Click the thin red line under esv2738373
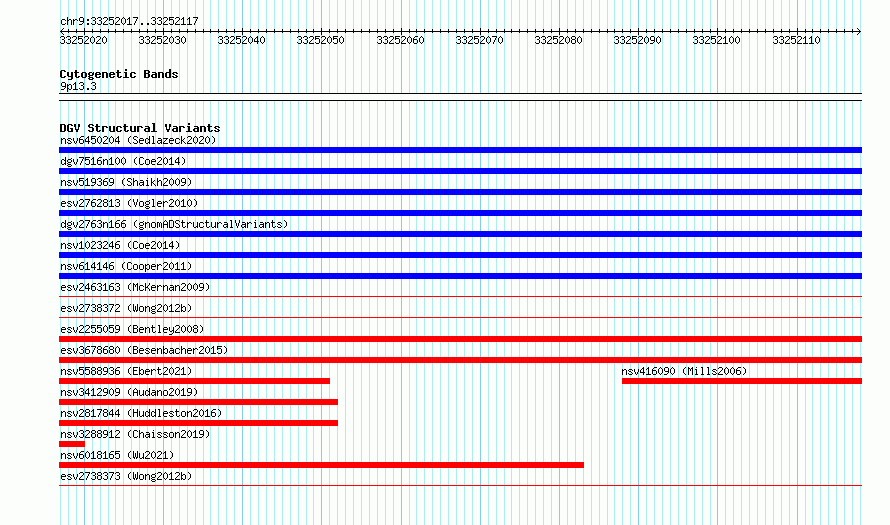This screenshot has height=525, width=890. [x=460, y=485]
